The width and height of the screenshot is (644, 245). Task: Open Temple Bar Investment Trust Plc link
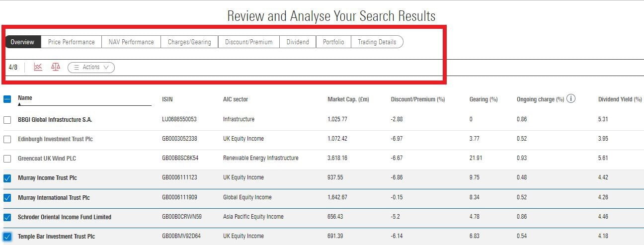click(56, 237)
